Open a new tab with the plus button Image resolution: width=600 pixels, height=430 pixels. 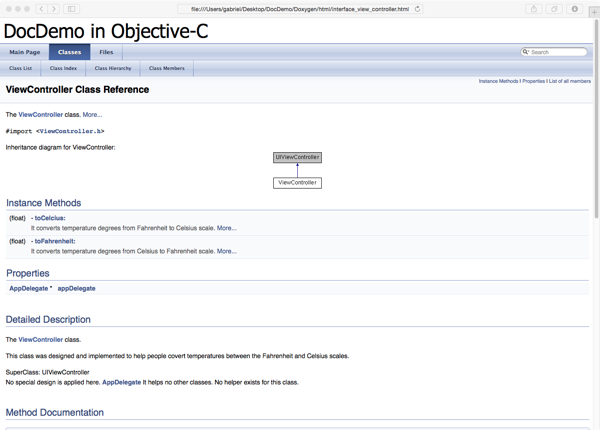[x=594, y=12]
